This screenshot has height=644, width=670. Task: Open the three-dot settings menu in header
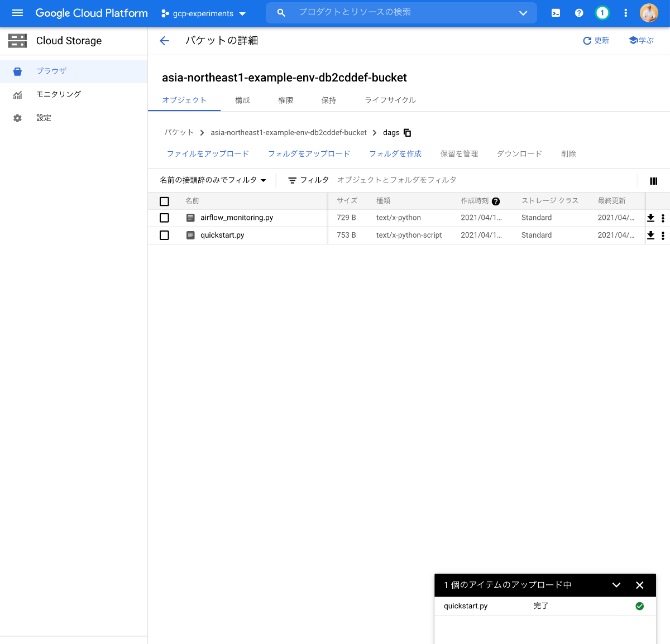click(x=625, y=13)
